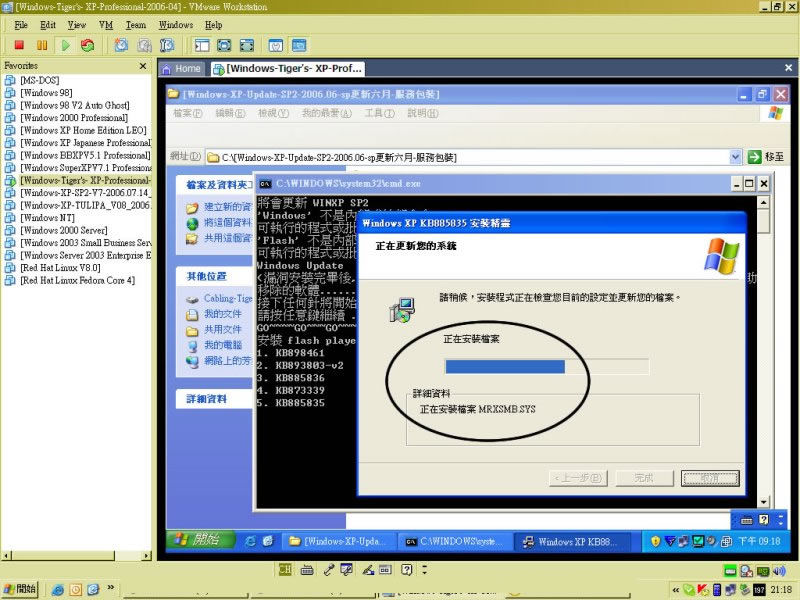Click the Summary view toolbar icon
Viewport: 800px width, 600px height.
tap(276, 45)
